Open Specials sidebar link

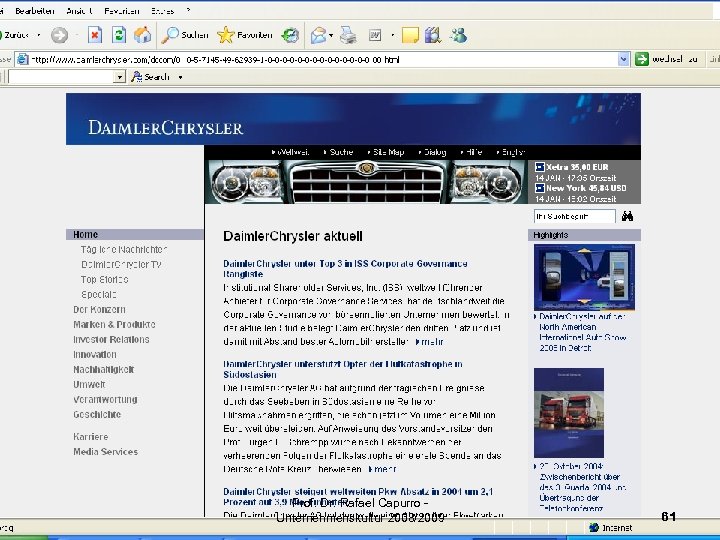[x=98, y=295]
